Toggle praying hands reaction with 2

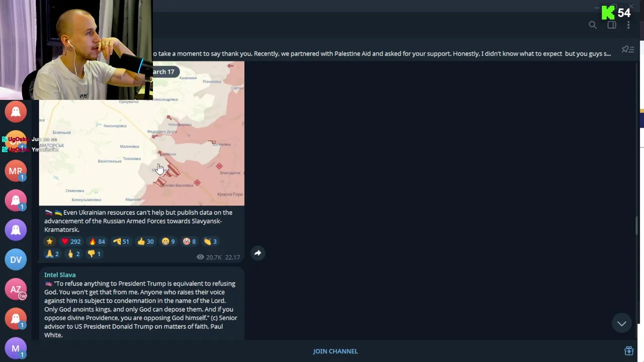click(52, 254)
